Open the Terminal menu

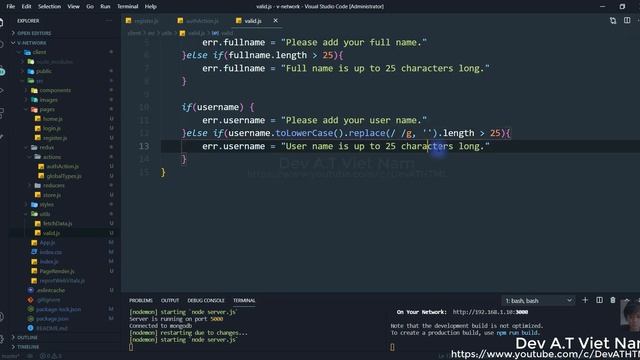pos(127,7)
